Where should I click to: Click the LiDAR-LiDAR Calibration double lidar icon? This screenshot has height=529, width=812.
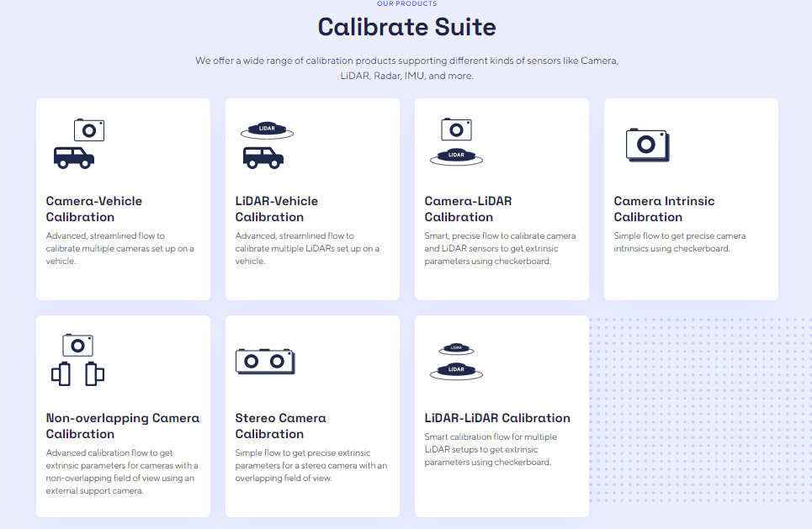click(x=456, y=362)
